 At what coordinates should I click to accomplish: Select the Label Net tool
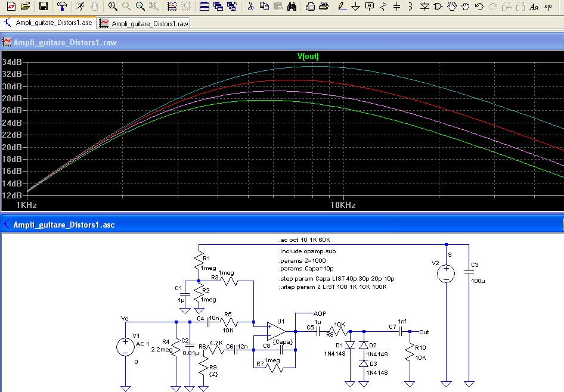369,7
